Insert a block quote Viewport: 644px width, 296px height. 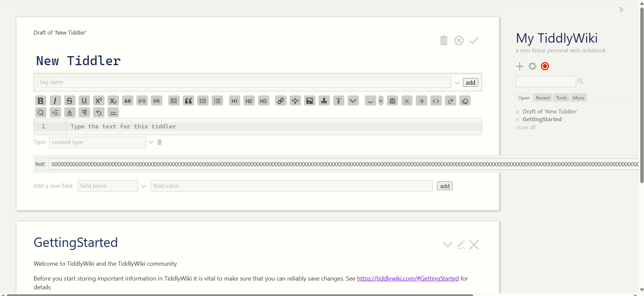188,101
